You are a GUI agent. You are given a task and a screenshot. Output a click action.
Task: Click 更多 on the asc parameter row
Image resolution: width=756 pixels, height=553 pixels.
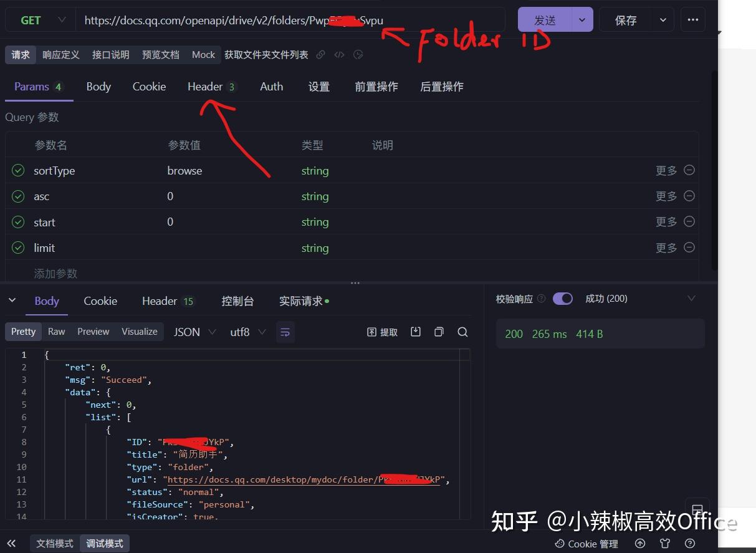pyautogui.click(x=666, y=196)
